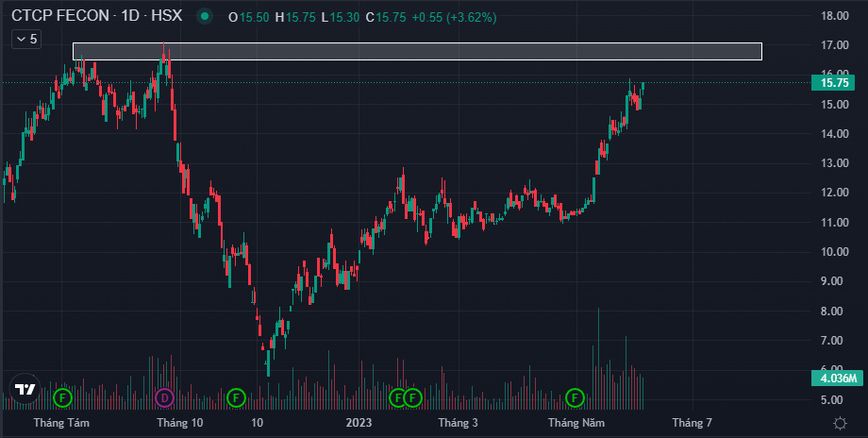Click the 18.00 price axis label

point(835,15)
